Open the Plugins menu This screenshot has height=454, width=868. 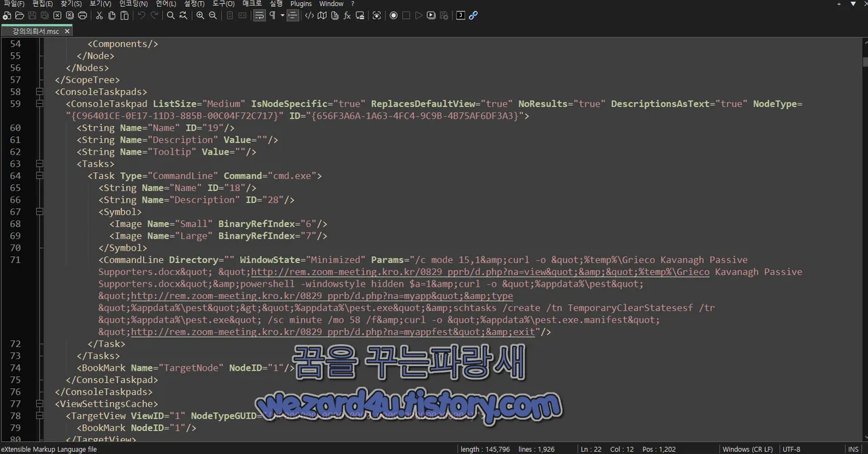[301, 3]
